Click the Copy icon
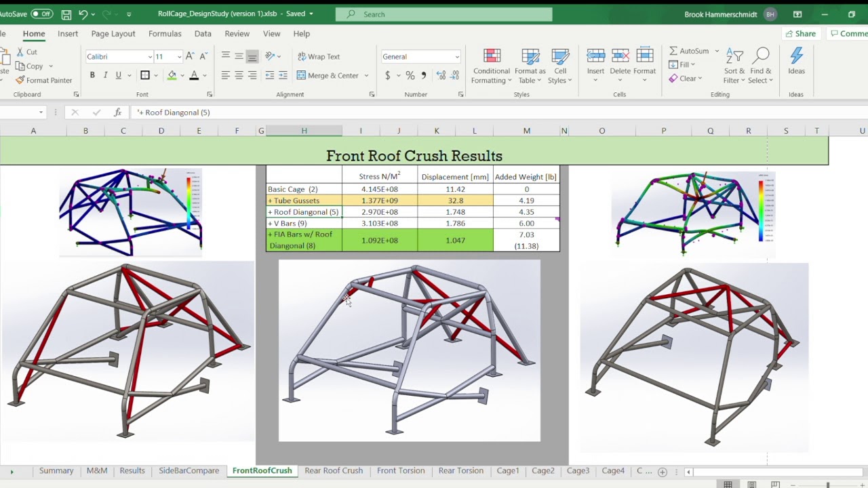This screenshot has width=868, height=488. [x=20, y=66]
